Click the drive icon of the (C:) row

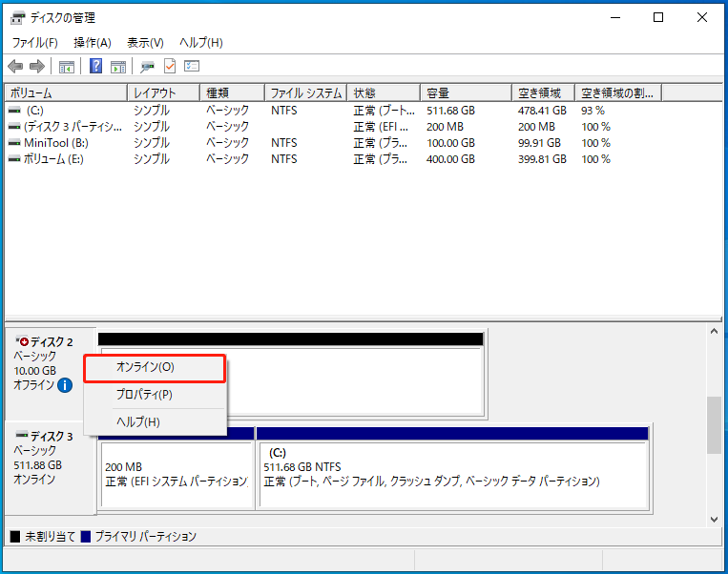coord(14,111)
